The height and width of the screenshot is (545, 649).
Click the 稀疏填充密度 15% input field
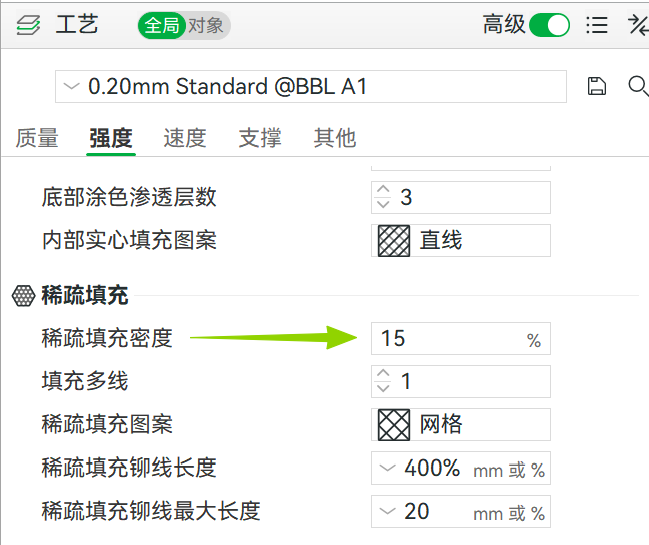pos(450,338)
